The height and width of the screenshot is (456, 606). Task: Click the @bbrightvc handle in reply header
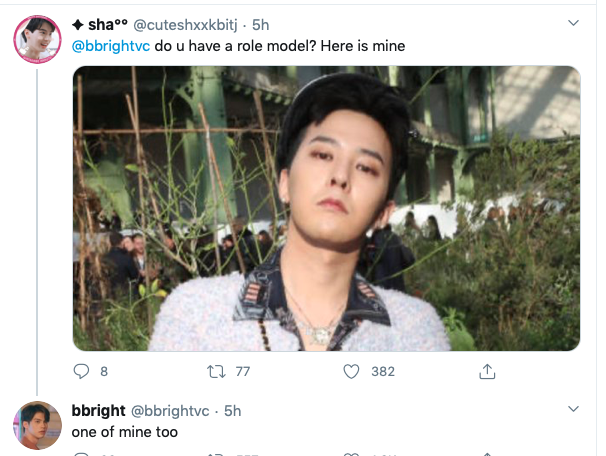pyautogui.click(x=170, y=411)
